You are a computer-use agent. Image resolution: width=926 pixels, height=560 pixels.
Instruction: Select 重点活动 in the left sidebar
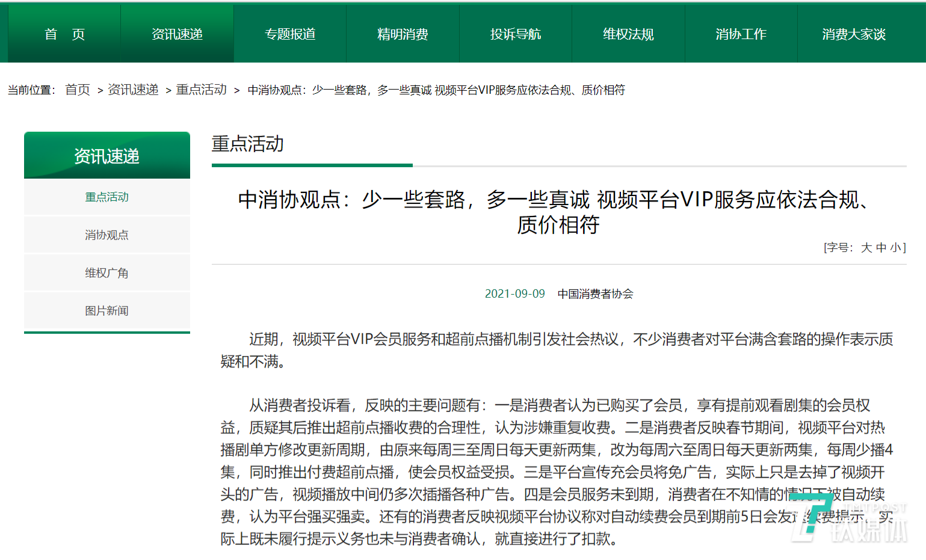pyautogui.click(x=106, y=197)
